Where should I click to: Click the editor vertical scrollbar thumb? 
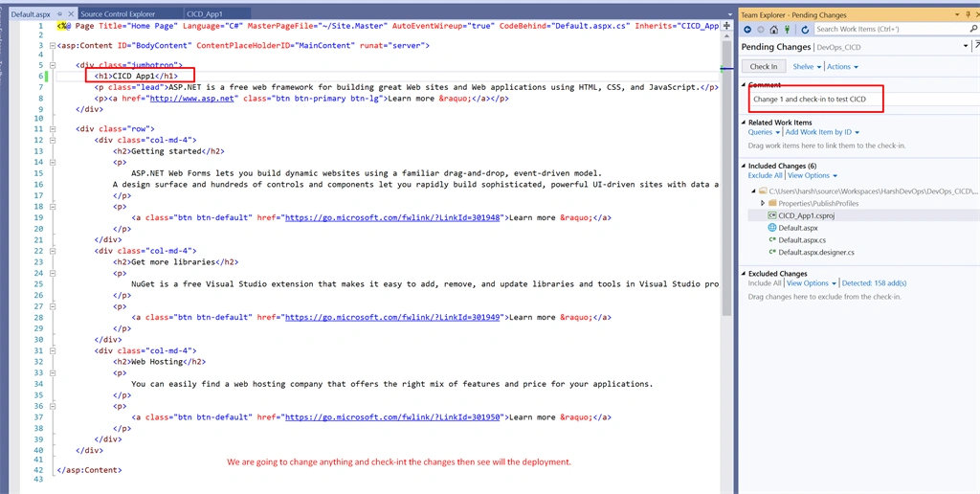[x=726, y=178]
